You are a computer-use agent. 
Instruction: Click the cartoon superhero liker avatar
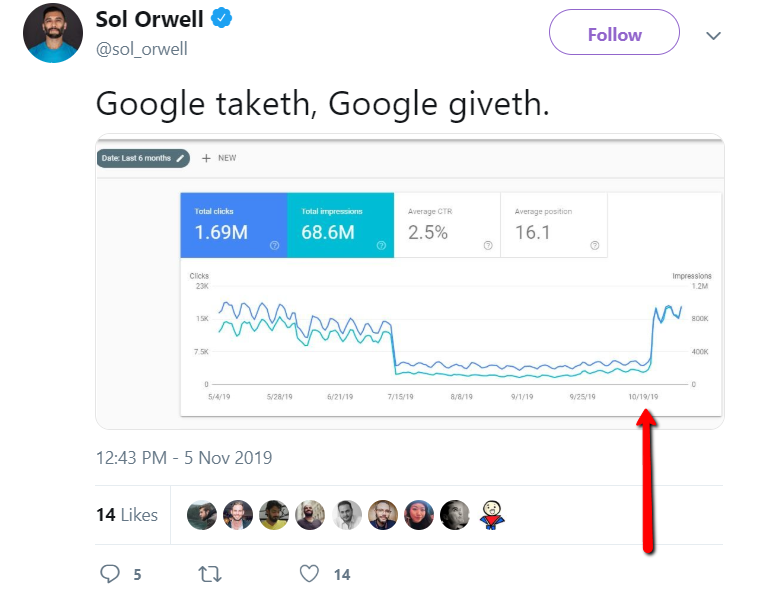492,515
